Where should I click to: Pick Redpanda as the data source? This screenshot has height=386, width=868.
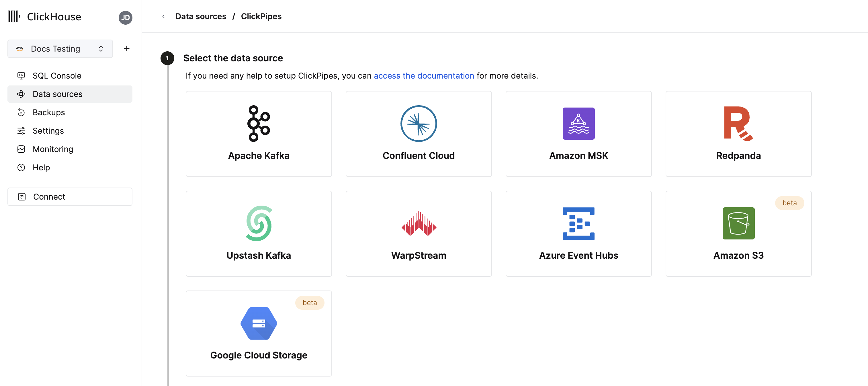pyautogui.click(x=738, y=134)
